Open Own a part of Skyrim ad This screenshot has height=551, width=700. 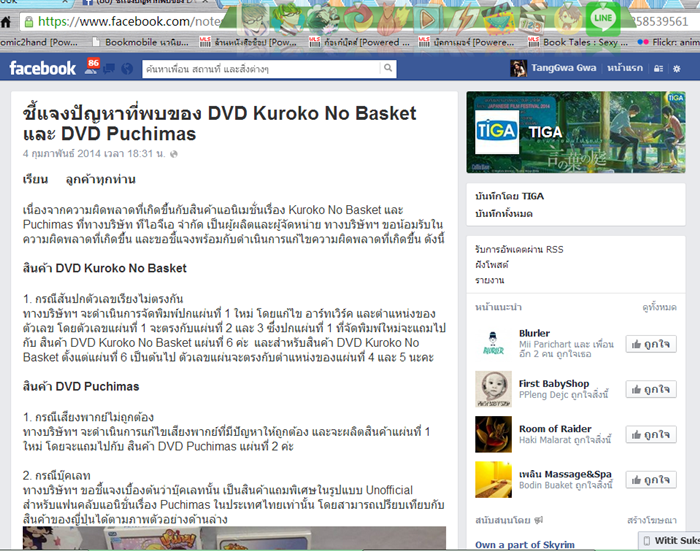[x=525, y=544]
